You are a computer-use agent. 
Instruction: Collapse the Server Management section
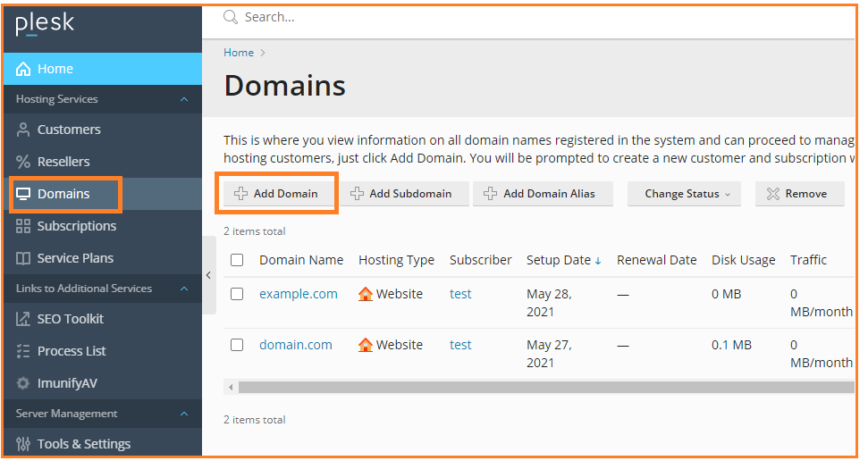[x=184, y=414]
